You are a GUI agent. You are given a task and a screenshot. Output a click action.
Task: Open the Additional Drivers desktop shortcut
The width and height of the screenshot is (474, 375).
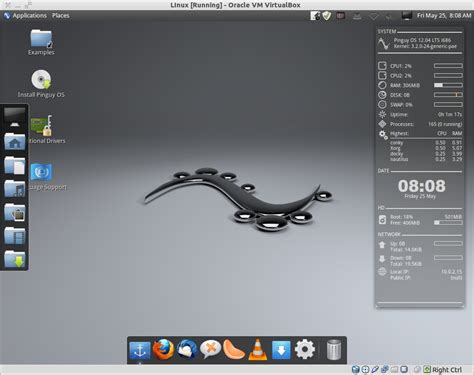[x=47, y=130]
